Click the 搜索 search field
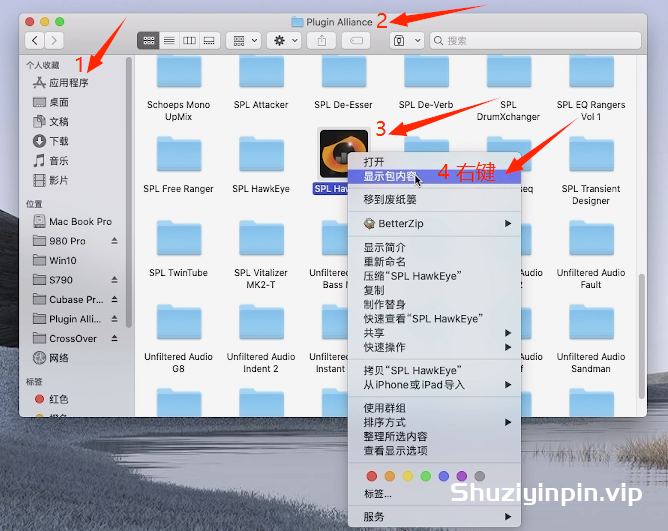The height and width of the screenshot is (531, 668). [535, 40]
